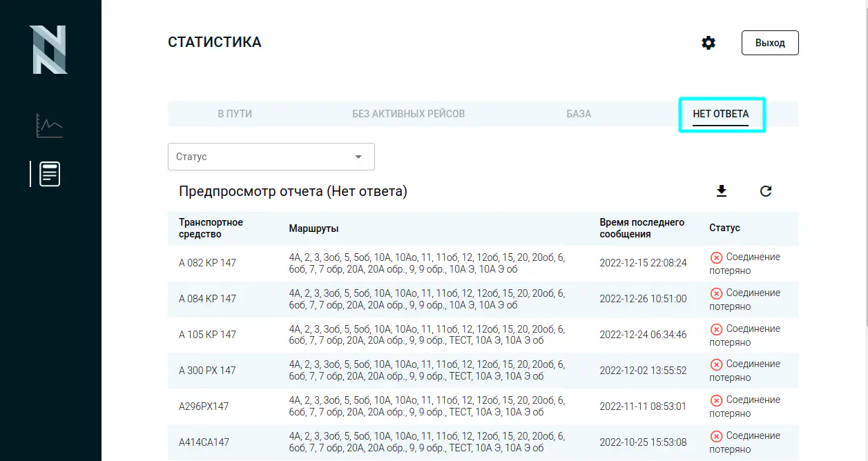The height and width of the screenshot is (461, 868).
Task: Click the Транспортное средство column header
Action: (211, 228)
